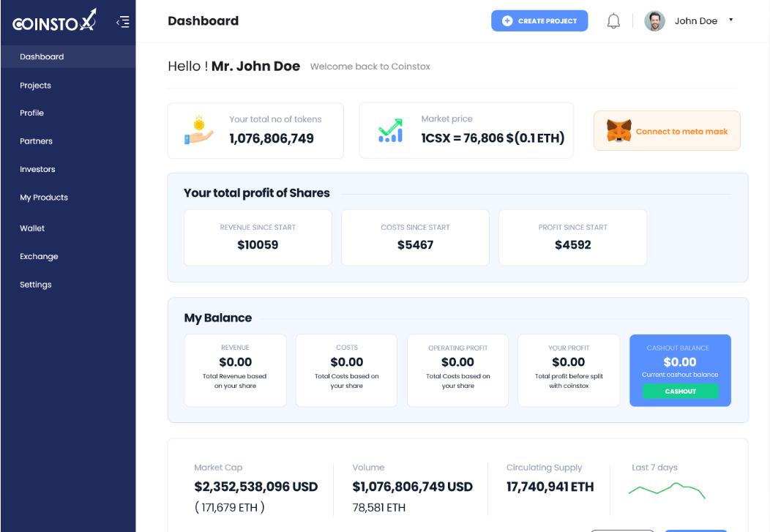This screenshot has width=770, height=532.
Task: Click the Dashboard page title
Action: [203, 21]
